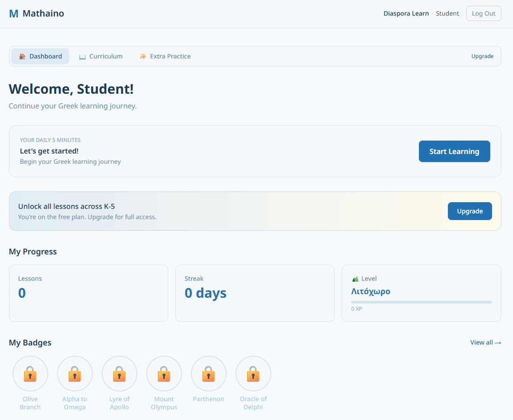Click the XP progress bar
513x420 pixels.
point(421,302)
